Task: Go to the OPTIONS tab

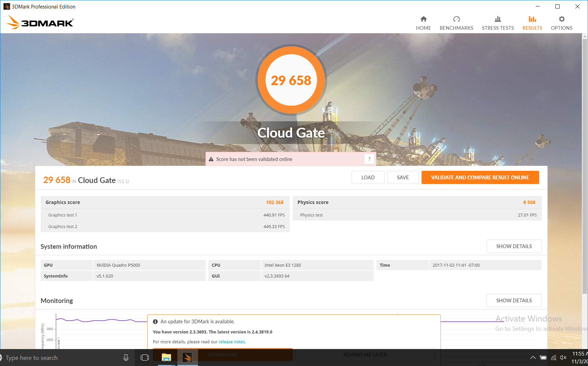Action: coord(562,28)
